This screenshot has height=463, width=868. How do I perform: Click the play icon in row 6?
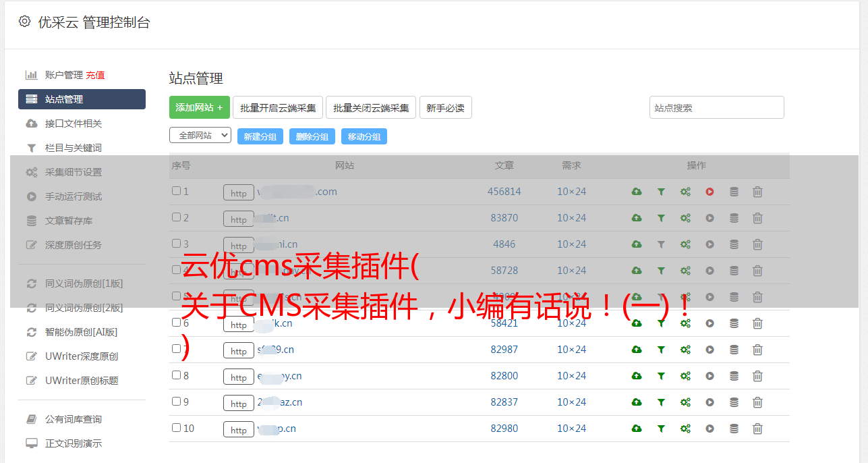[710, 323]
